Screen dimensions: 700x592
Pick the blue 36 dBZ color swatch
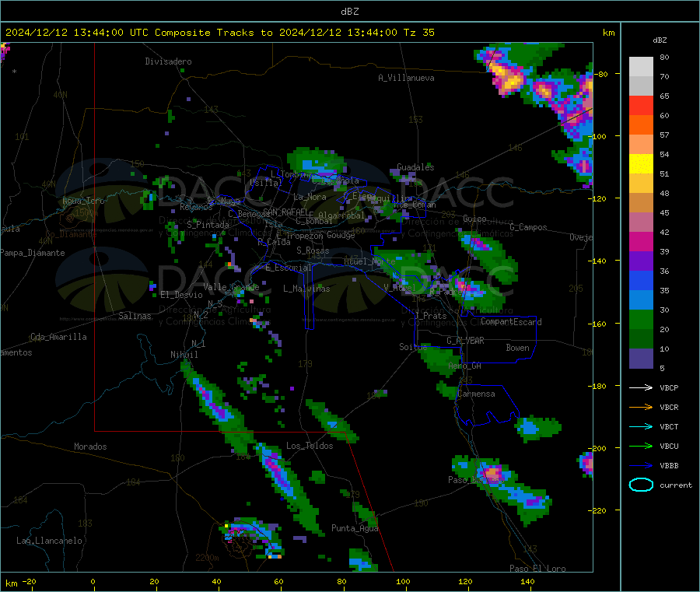coord(641,280)
